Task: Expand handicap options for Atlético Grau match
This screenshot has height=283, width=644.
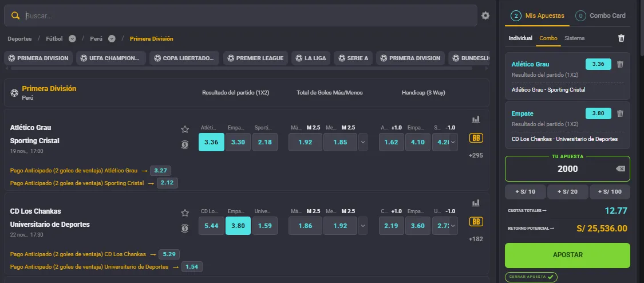Action: [453, 142]
